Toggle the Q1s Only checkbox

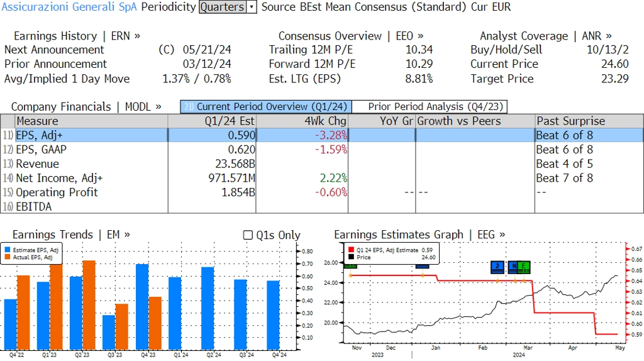(248, 235)
